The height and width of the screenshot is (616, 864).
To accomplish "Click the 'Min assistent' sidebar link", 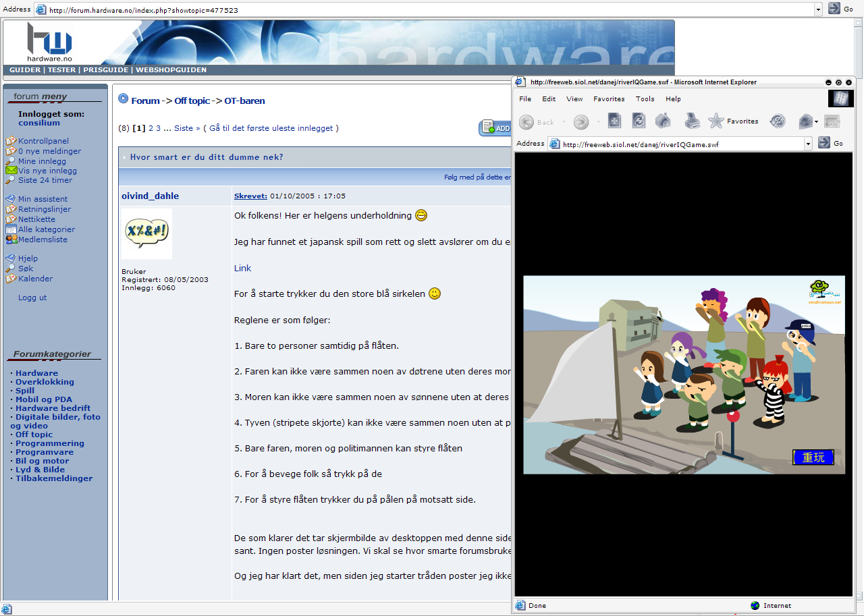I will tap(43, 199).
